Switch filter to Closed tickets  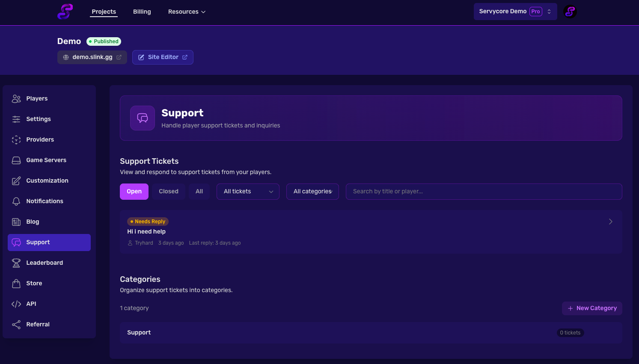click(168, 191)
